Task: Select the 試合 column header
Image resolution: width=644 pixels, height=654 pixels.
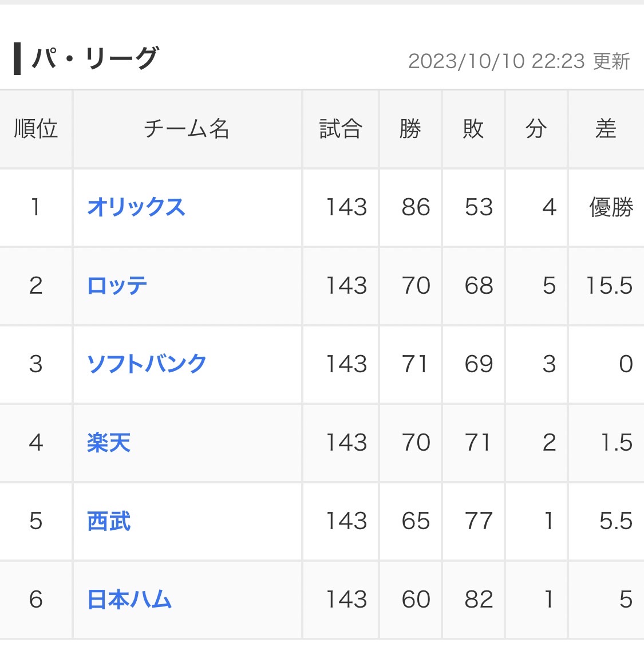Action: pyautogui.click(x=341, y=129)
